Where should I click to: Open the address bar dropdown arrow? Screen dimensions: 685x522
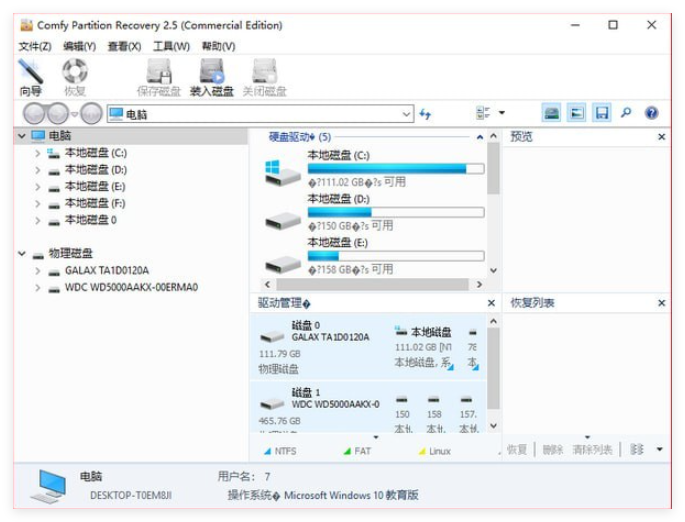click(x=406, y=114)
